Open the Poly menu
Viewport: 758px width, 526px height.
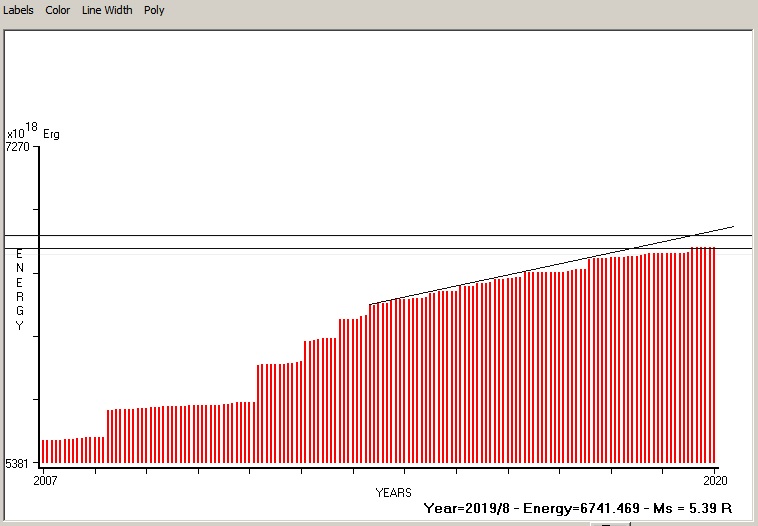click(x=154, y=10)
